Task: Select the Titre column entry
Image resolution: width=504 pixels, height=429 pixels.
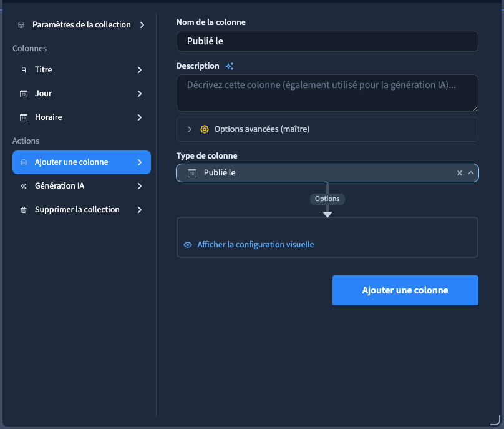Action: [x=82, y=70]
